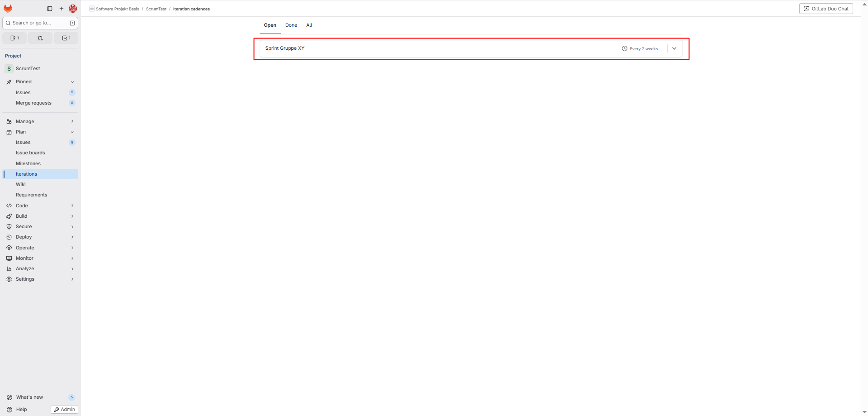Open assigned issues counter icon
Image resolution: width=868 pixels, height=416 pixels.
15,38
